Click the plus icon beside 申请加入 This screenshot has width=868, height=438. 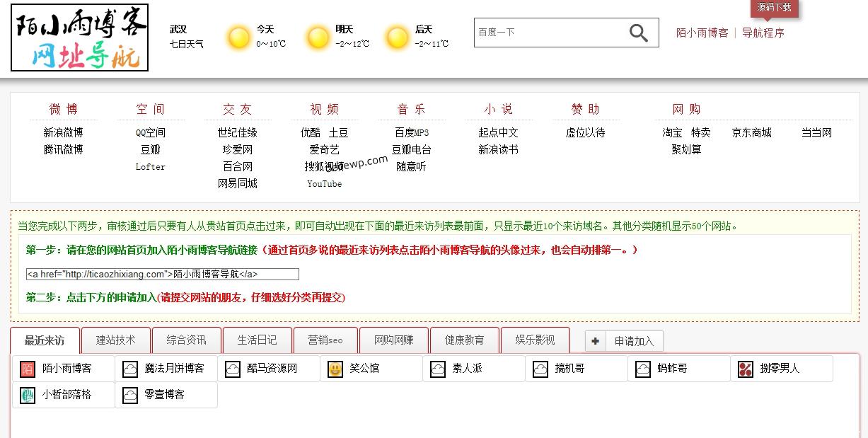[595, 341]
